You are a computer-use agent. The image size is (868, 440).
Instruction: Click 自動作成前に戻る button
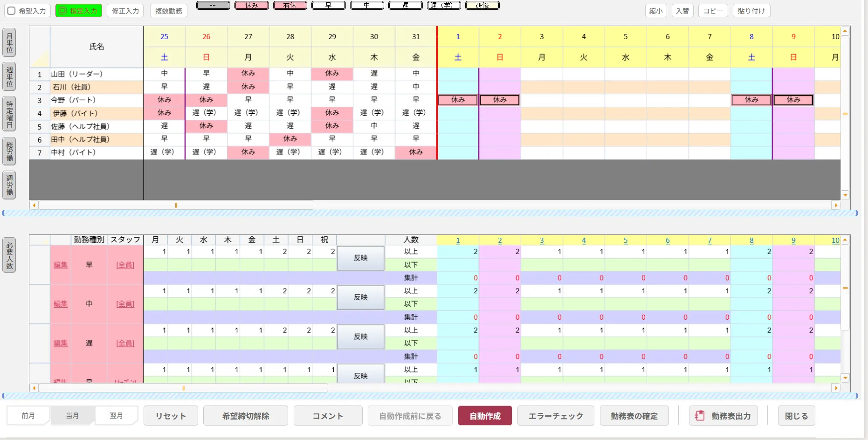(x=410, y=416)
